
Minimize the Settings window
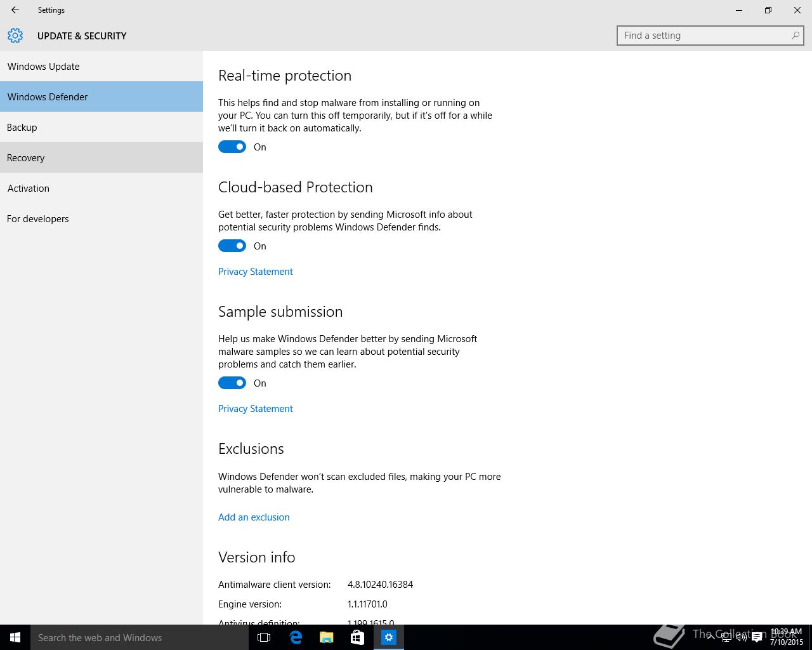click(739, 10)
